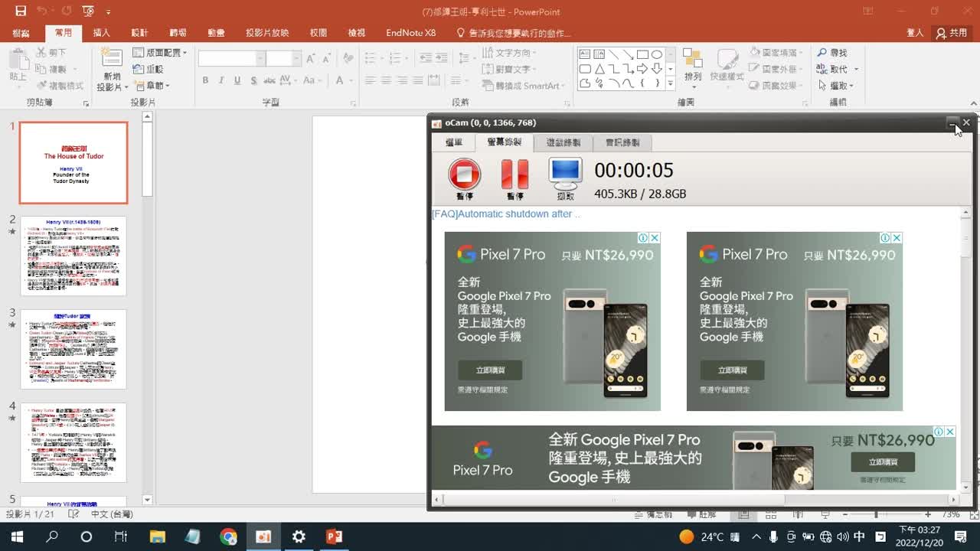Screen dimensions: 980x551
Task: Open the Section dropdown
Action: (152, 86)
